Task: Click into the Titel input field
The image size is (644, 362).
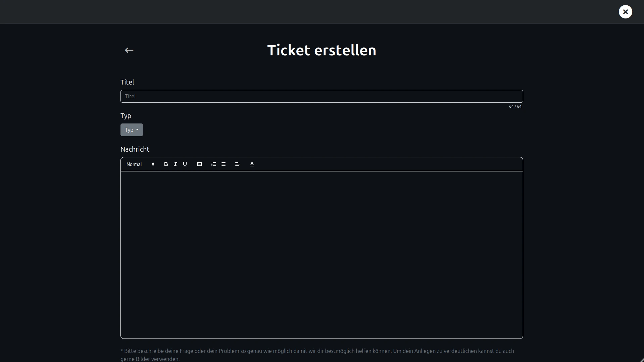Action: pyautogui.click(x=321, y=96)
